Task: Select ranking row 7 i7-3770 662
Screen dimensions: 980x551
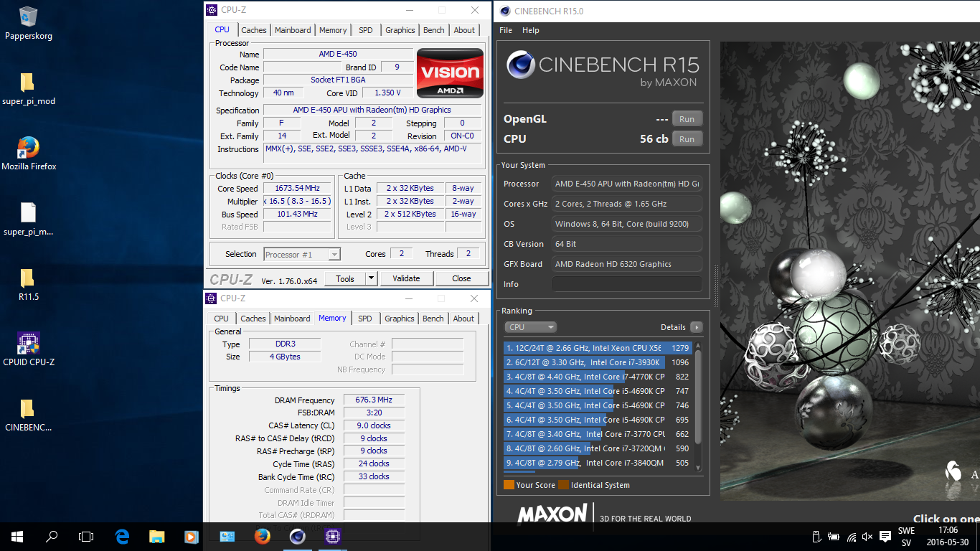Action: (x=598, y=434)
